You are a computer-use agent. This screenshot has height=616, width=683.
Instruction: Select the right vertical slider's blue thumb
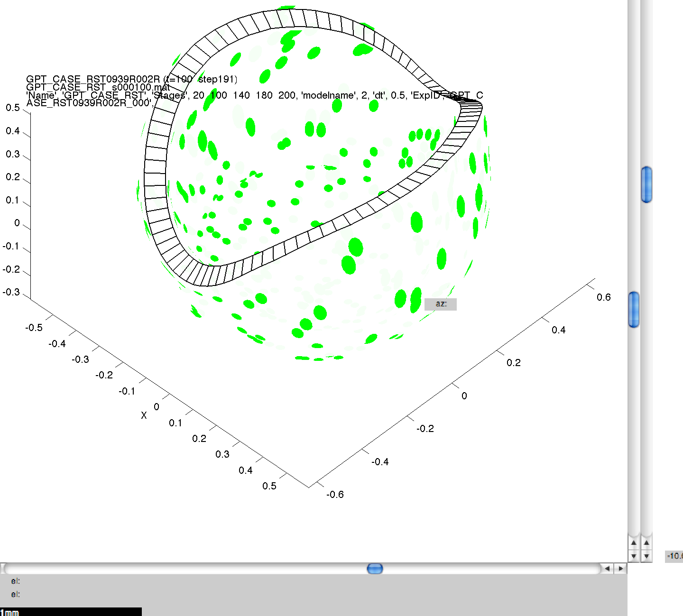point(646,184)
